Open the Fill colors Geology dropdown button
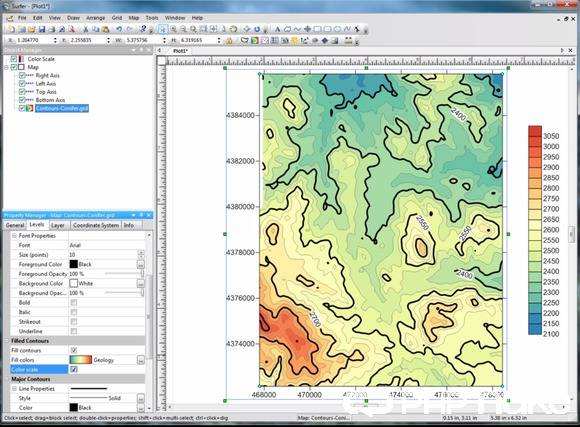The image size is (580, 427). tap(141, 360)
